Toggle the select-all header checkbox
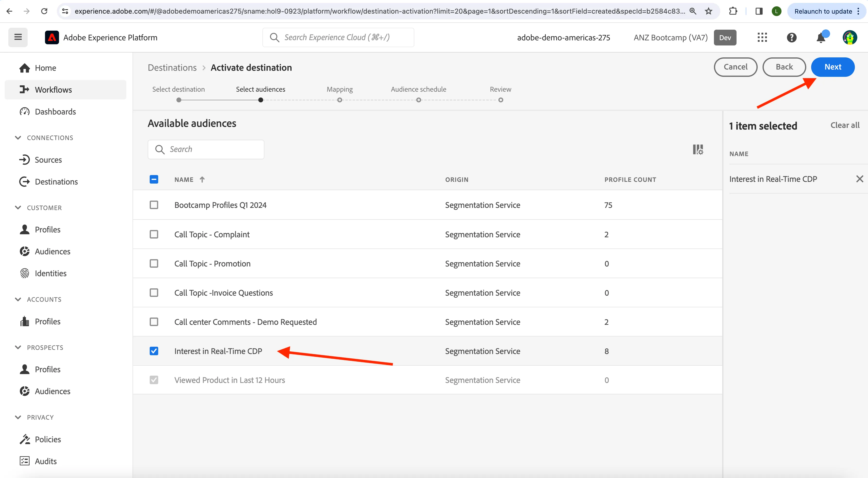868x478 pixels. tap(154, 179)
